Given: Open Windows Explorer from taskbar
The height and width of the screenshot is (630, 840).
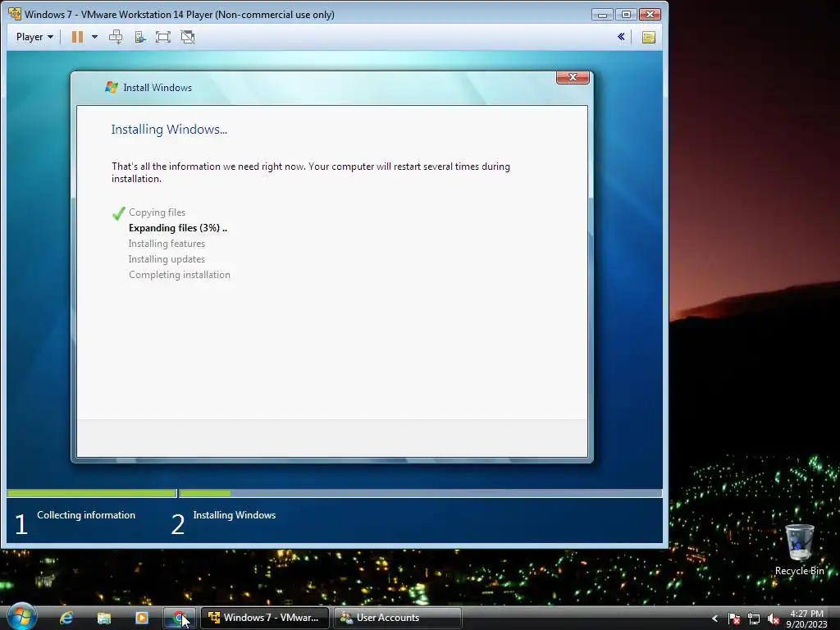Looking at the screenshot, I should 104,618.
